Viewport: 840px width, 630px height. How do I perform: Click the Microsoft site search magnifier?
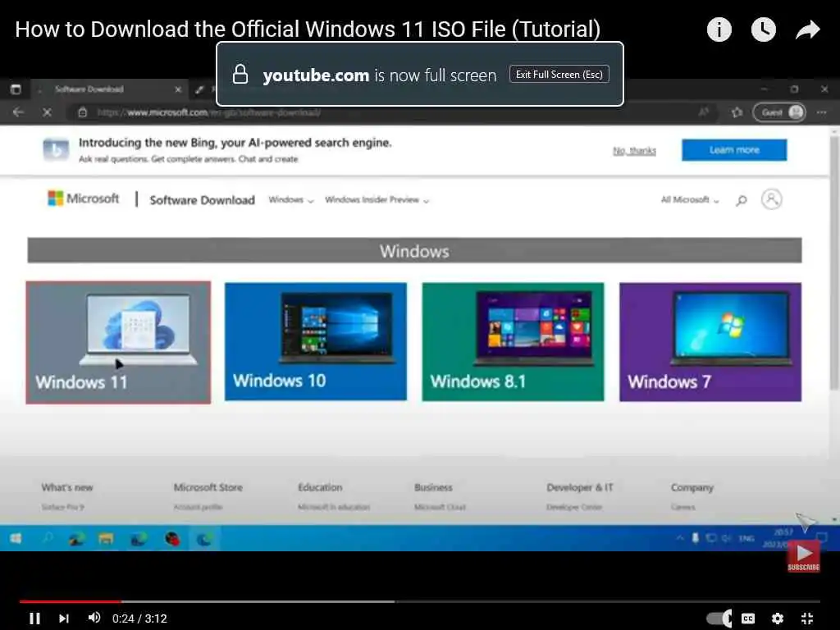742,200
